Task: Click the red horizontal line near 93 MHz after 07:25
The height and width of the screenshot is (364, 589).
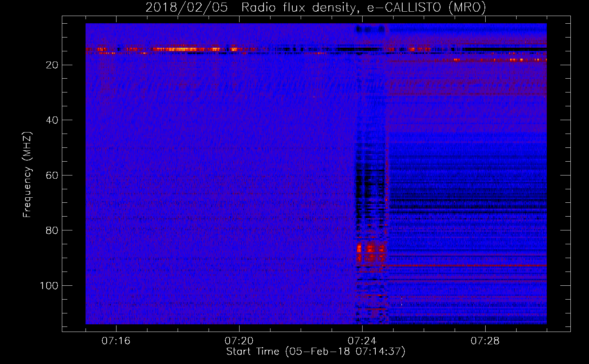Action: [468, 266]
